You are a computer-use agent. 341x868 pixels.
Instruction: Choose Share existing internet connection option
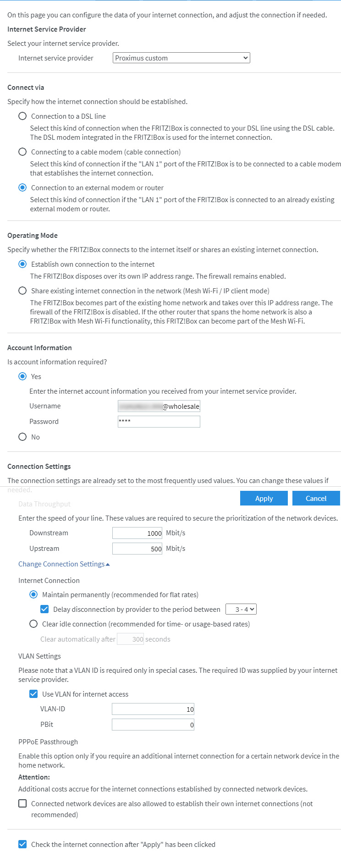pos(22,291)
